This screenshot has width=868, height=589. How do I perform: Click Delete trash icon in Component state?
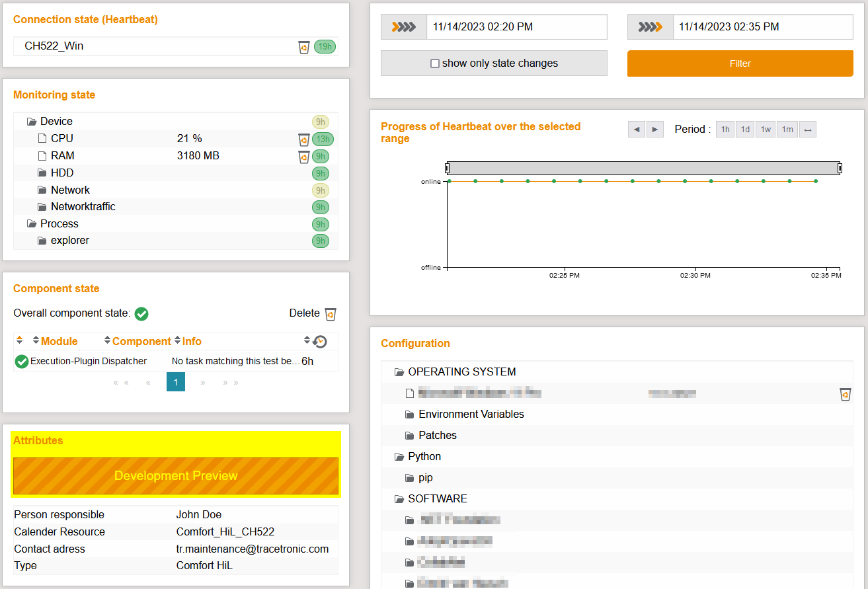coord(331,314)
